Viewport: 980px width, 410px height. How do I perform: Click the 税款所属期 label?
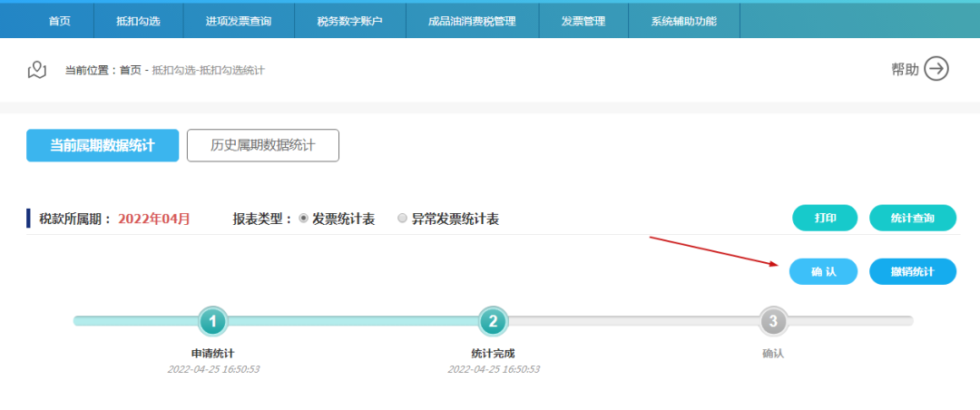coord(75,219)
